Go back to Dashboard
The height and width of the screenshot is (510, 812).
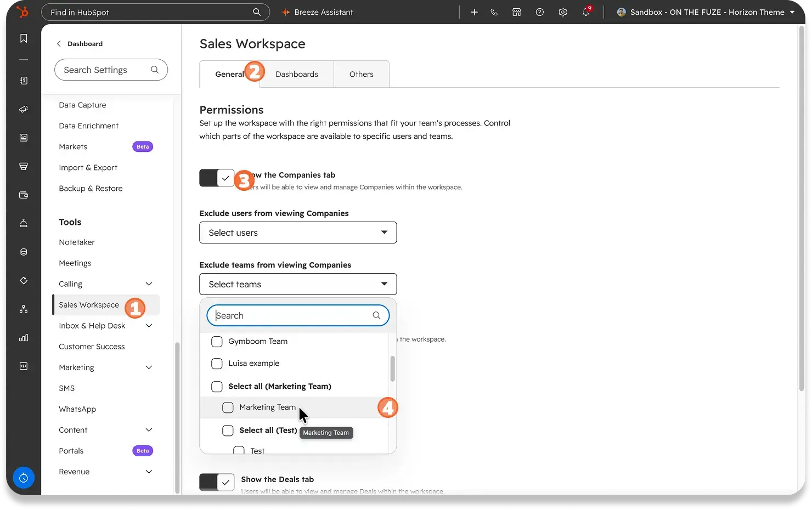coord(80,44)
